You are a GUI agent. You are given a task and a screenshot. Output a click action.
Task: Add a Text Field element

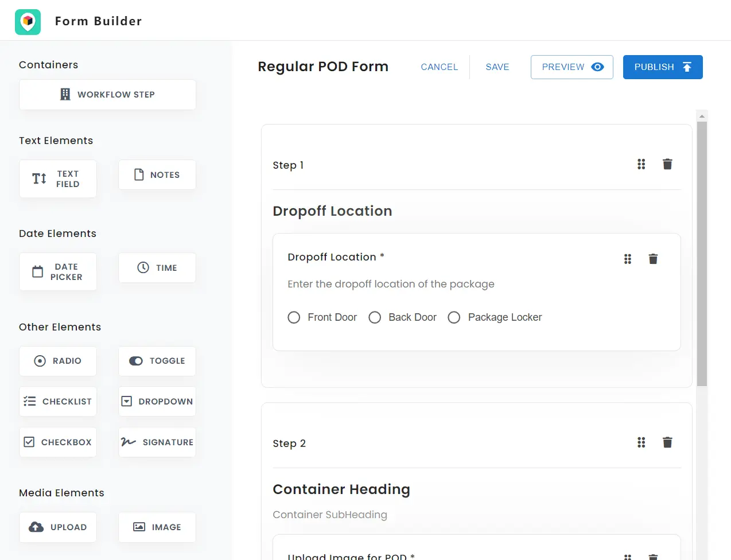[57, 178]
